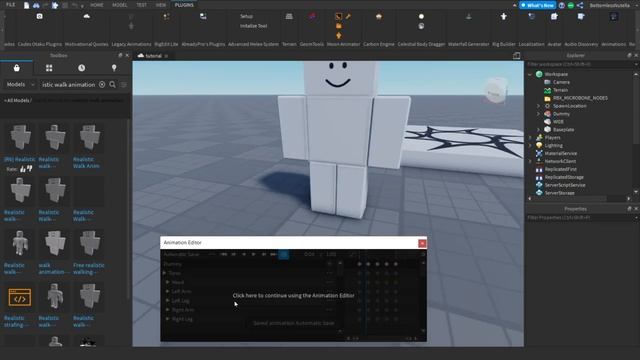Click the Toolbox search magnifier icon

coord(113,84)
